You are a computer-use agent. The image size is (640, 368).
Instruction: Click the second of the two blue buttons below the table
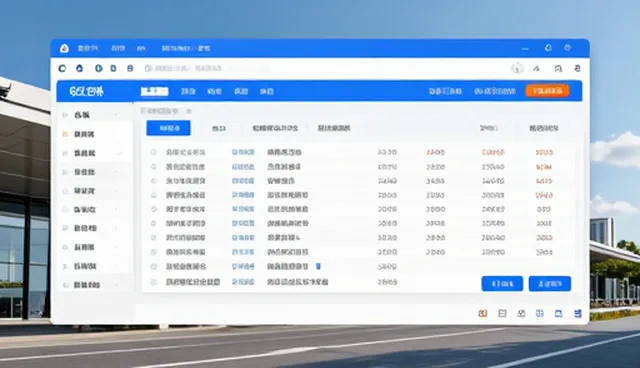[x=550, y=284]
